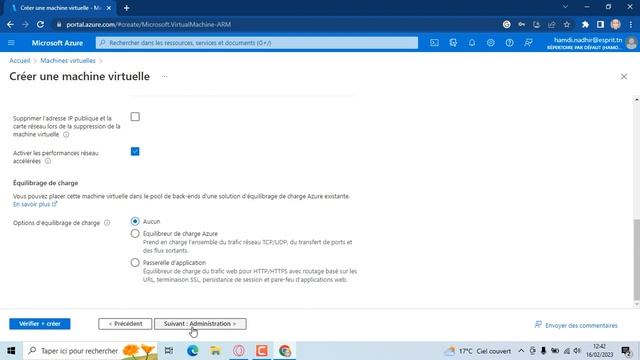Go to the Machines virtuelles breadcrumb
The width and height of the screenshot is (640, 360).
point(68,60)
